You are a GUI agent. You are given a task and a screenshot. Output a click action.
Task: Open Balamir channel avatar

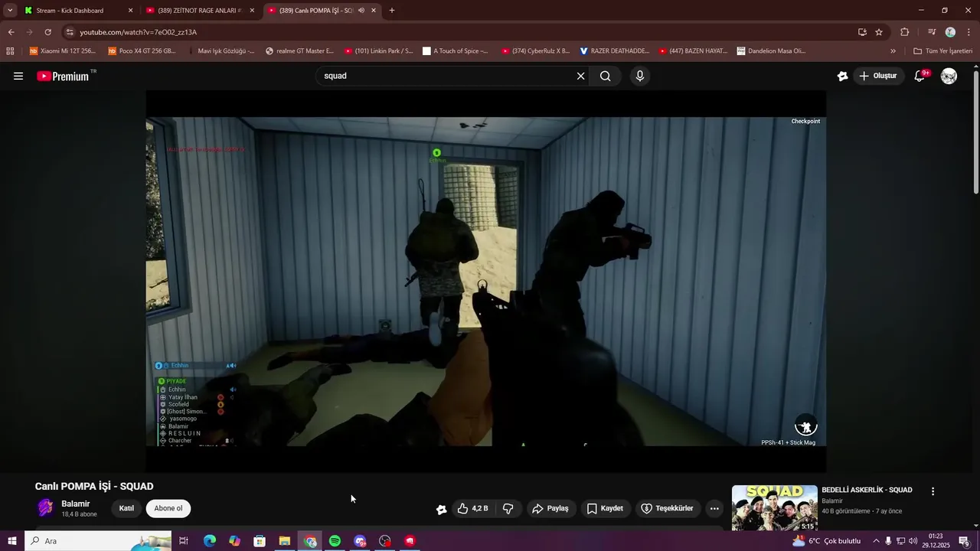tap(45, 508)
